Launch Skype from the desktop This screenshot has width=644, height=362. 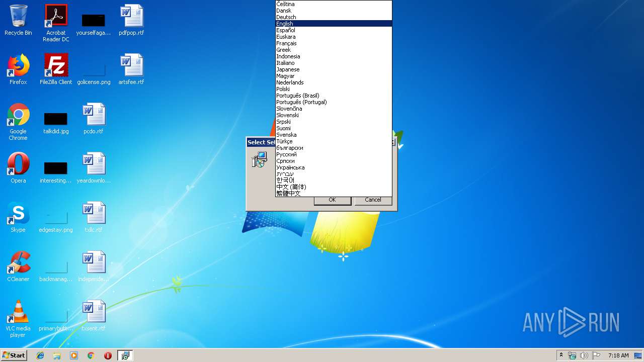[18, 217]
